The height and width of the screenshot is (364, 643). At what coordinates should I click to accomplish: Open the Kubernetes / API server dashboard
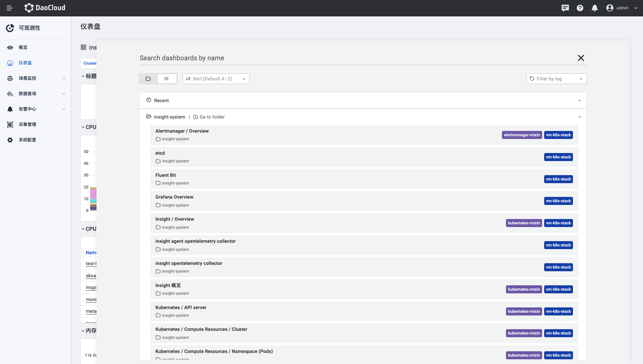(x=181, y=307)
